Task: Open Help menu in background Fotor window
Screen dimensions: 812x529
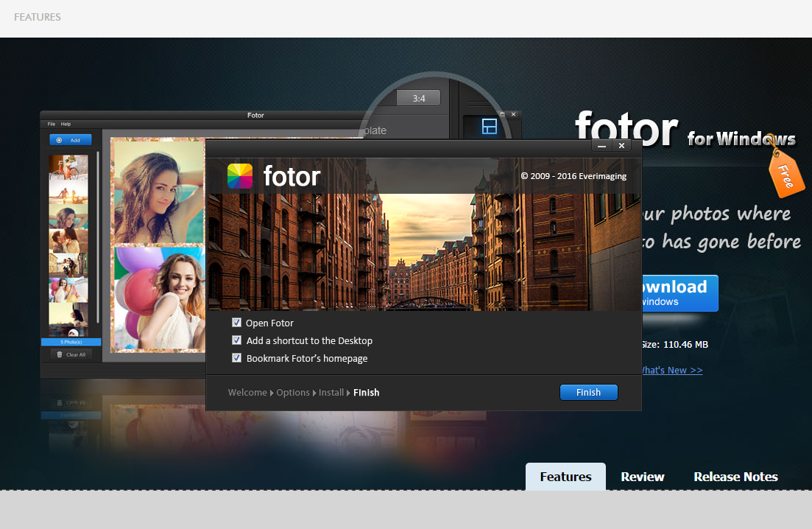Action: coord(66,124)
